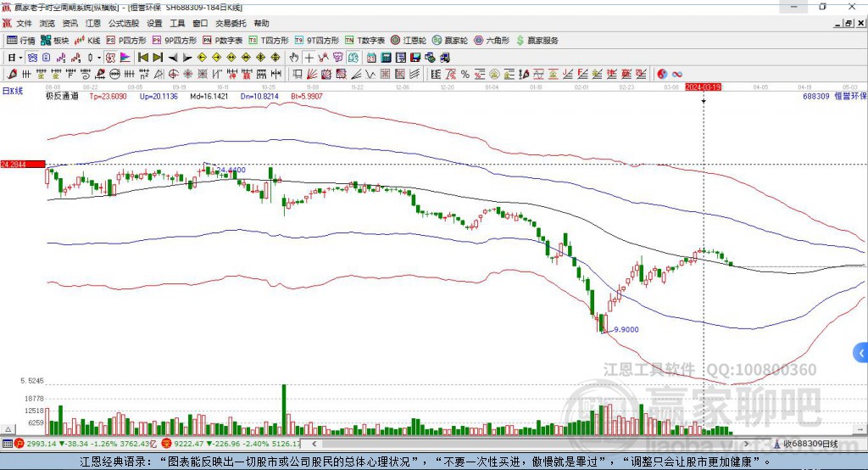Viewport: 868px width, 470px height.
Task: Open the 江恩 menu
Action: pos(93,23)
